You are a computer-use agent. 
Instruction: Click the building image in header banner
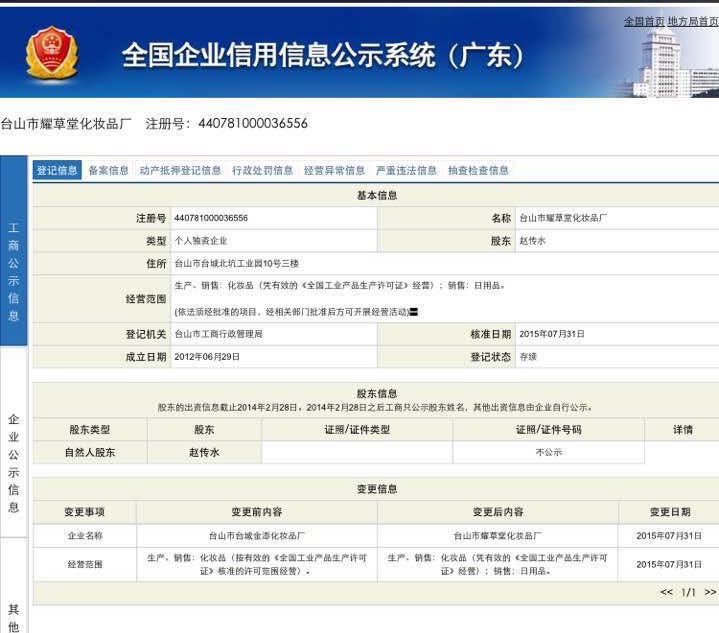pos(664,62)
